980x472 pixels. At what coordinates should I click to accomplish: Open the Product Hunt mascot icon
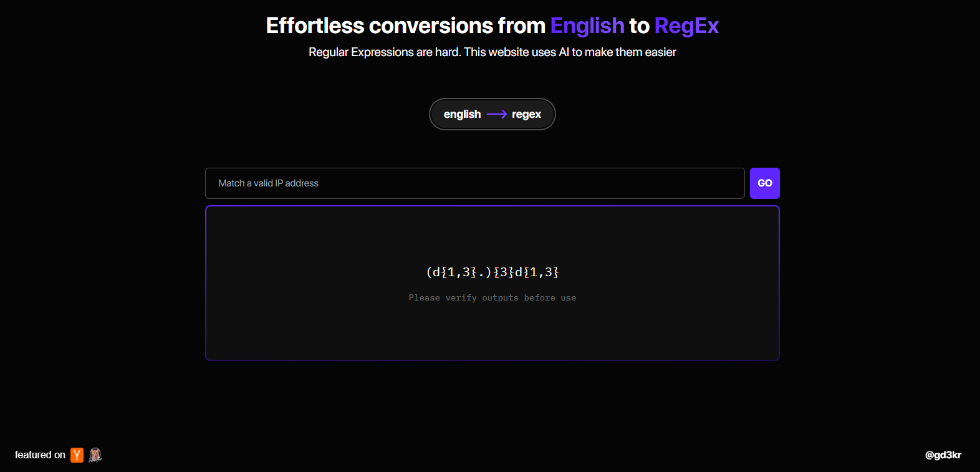[95, 455]
